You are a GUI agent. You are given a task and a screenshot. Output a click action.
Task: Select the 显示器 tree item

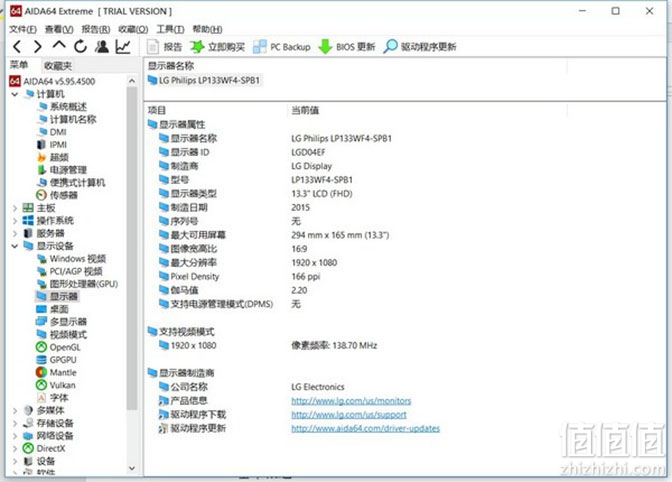(57, 296)
